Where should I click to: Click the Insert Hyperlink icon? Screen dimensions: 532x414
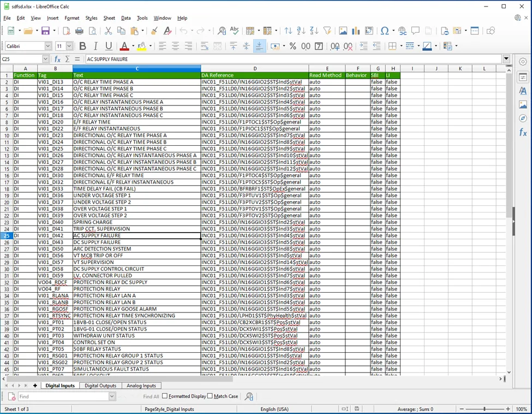click(402, 31)
